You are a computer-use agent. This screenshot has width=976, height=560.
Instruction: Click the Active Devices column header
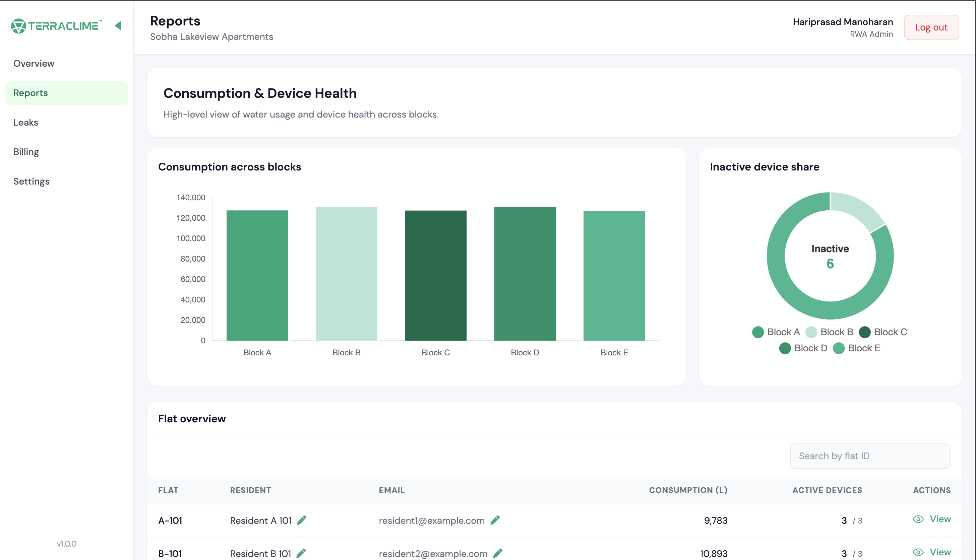coord(827,490)
